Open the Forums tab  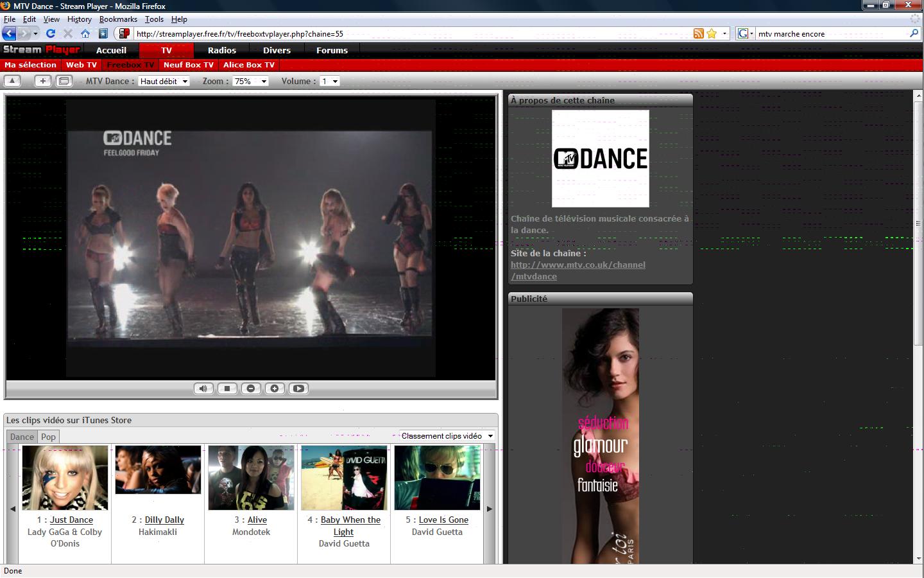tap(332, 50)
